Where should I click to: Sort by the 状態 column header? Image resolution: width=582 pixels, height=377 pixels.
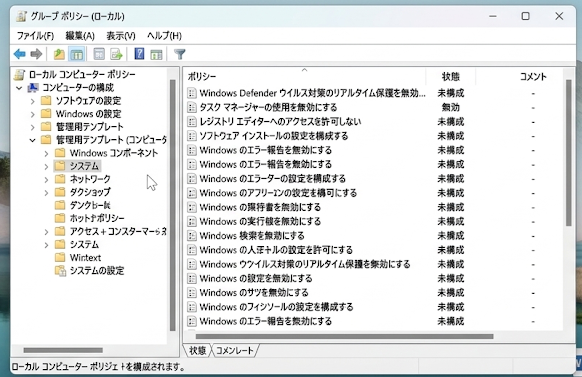click(x=451, y=76)
